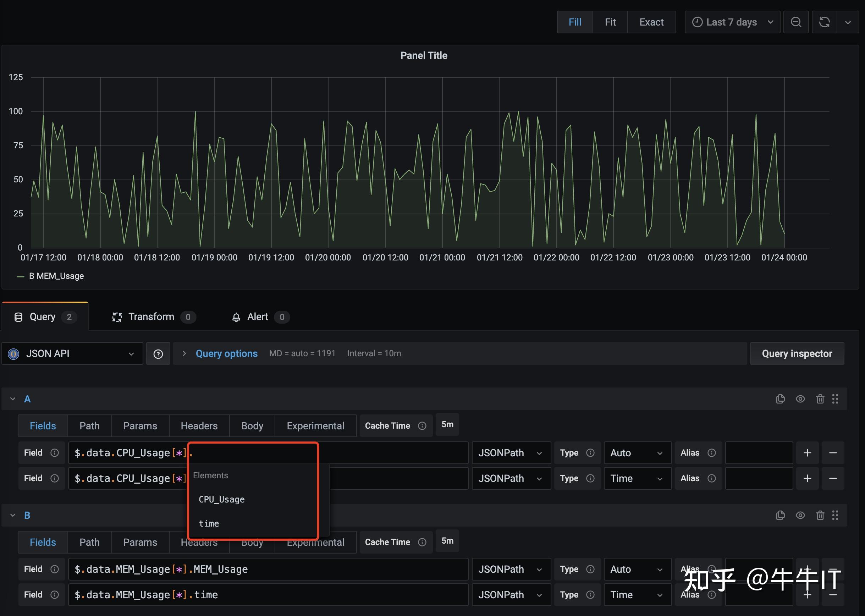Collapse query A with its chevron
The height and width of the screenshot is (616, 865).
point(13,398)
